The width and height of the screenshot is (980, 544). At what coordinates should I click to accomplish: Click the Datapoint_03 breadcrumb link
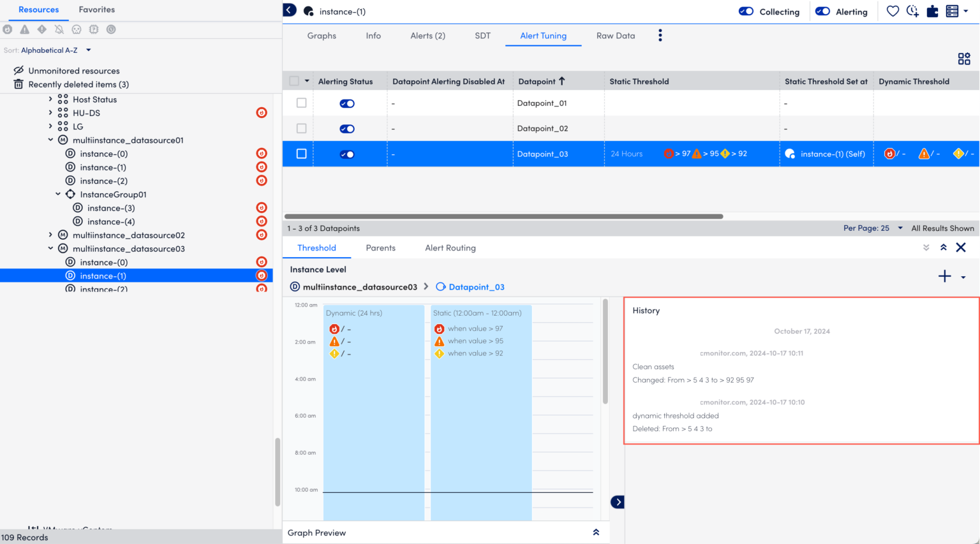tap(476, 286)
